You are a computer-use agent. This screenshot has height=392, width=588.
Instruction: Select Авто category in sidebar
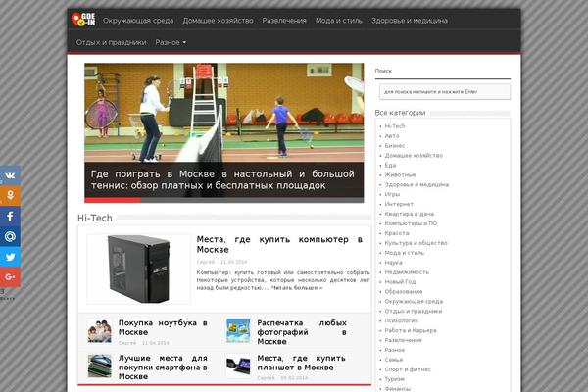pyautogui.click(x=392, y=136)
